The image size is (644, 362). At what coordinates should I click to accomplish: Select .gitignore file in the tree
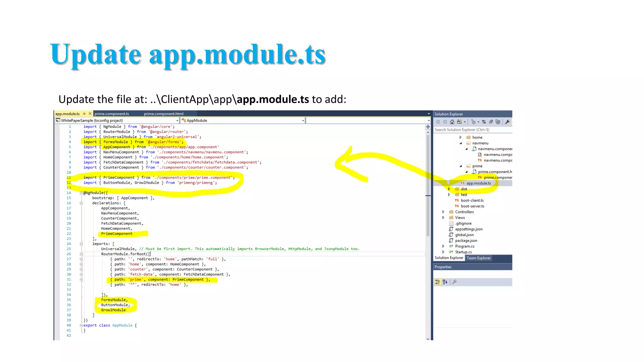463,223
